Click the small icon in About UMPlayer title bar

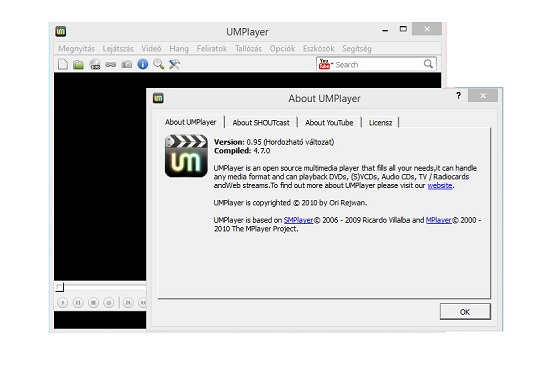click(158, 98)
